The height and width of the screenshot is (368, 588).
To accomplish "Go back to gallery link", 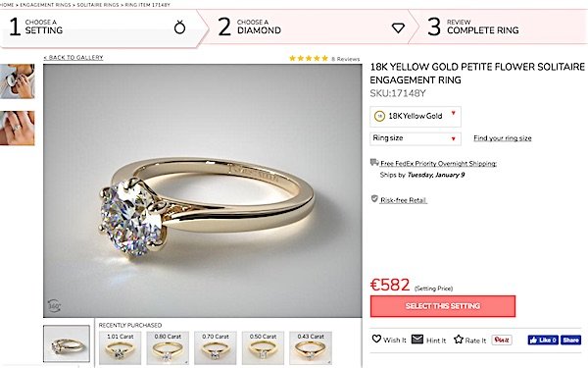I will click(73, 58).
